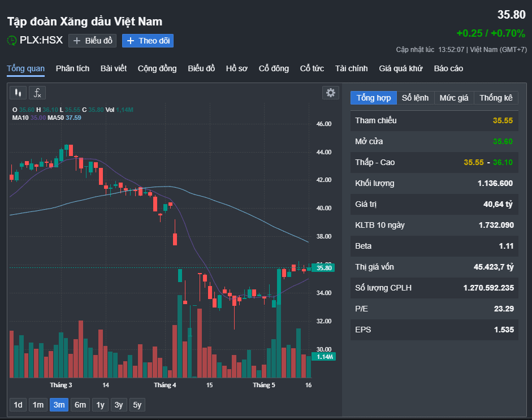View the Hồ sơ tab

(x=237, y=68)
